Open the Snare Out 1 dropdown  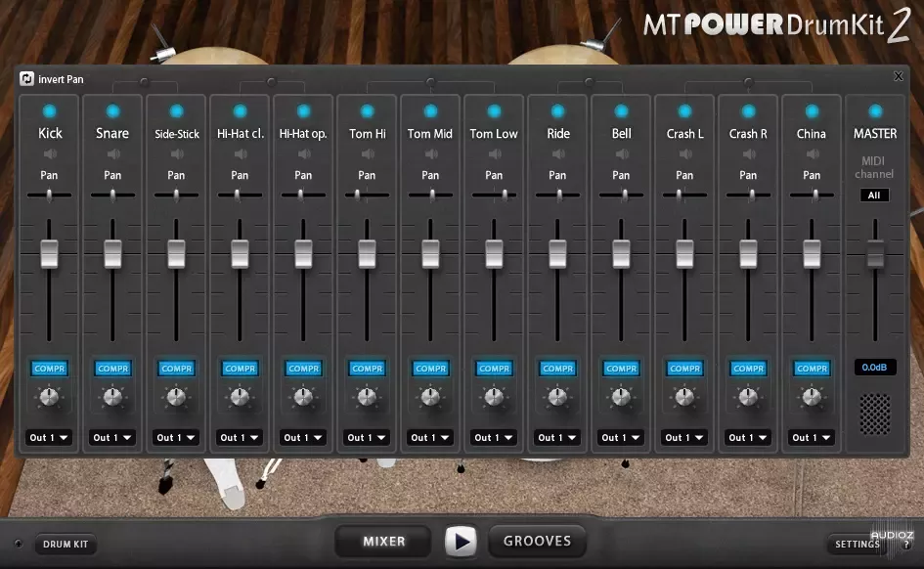(112, 438)
